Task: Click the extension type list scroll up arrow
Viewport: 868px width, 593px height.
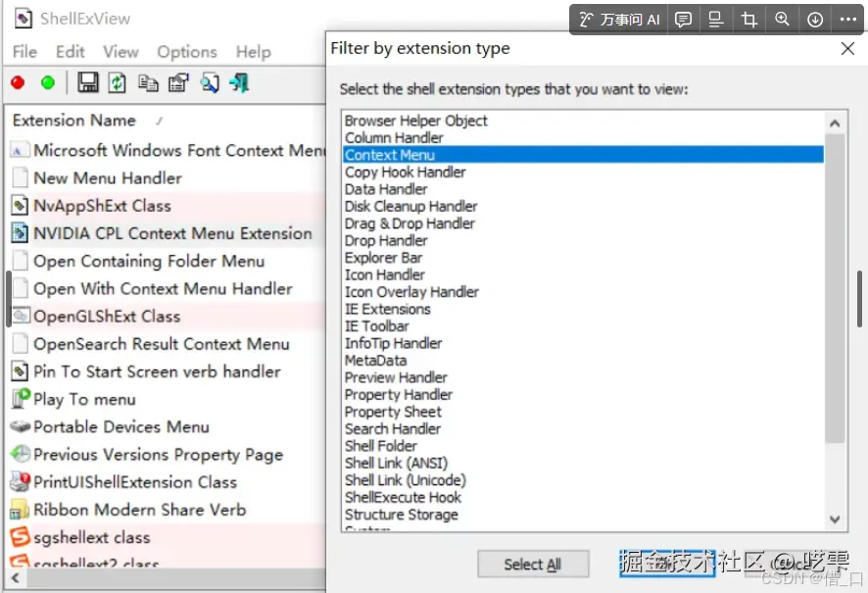Action: (835, 124)
